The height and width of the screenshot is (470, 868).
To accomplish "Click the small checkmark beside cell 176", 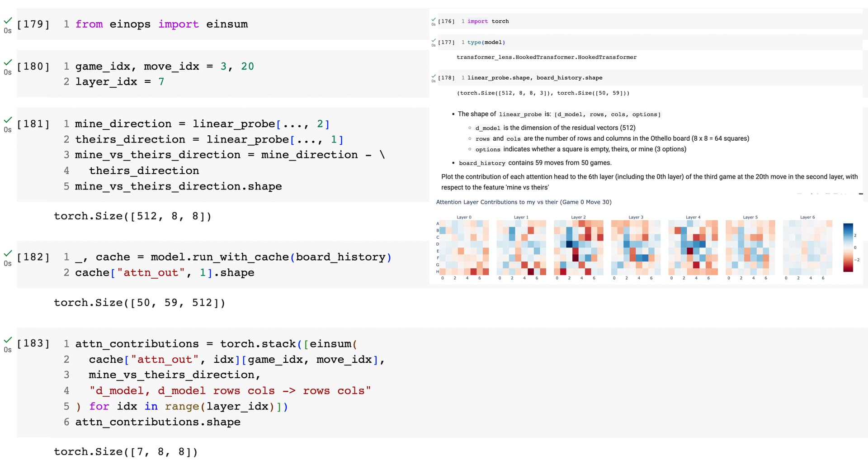I will 434,19.
